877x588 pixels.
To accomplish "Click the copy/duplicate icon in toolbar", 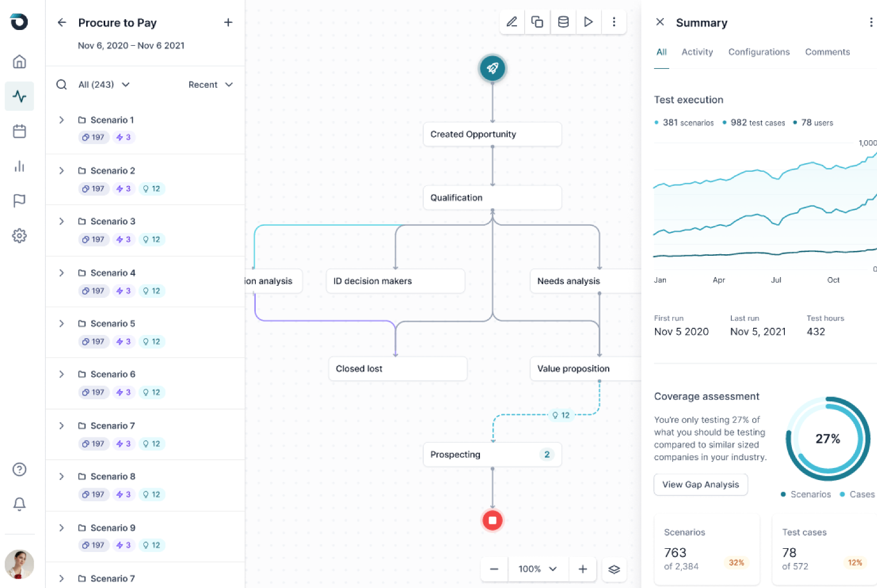I will tap(537, 22).
